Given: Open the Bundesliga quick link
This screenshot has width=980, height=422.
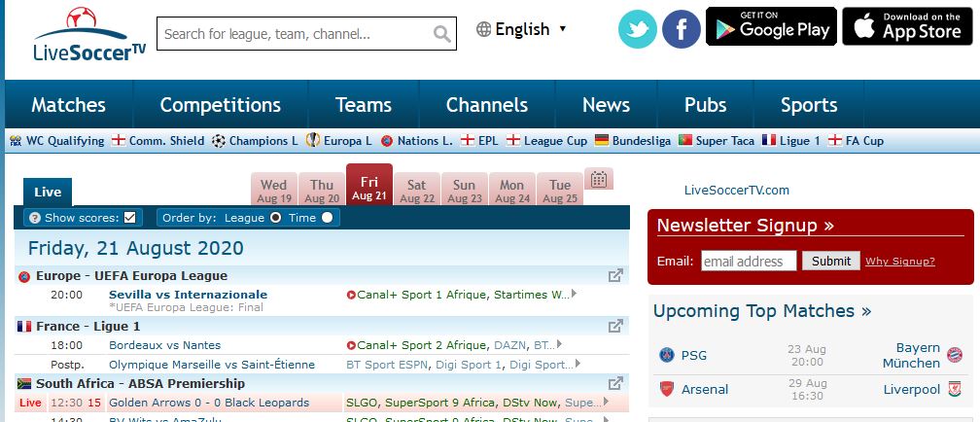Looking at the screenshot, I should click(633, 141).
